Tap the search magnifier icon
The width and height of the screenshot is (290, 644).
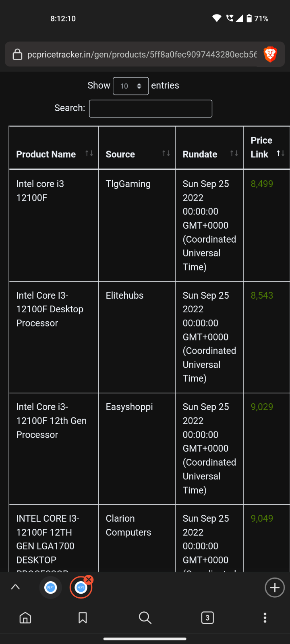click(x=145, y=617)
